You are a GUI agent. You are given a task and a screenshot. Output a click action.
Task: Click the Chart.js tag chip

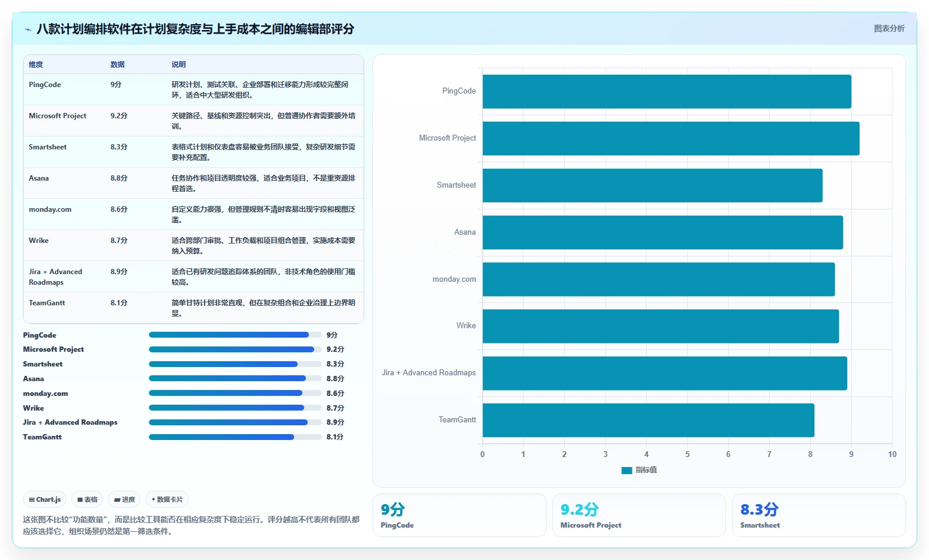tap(45, 499)
